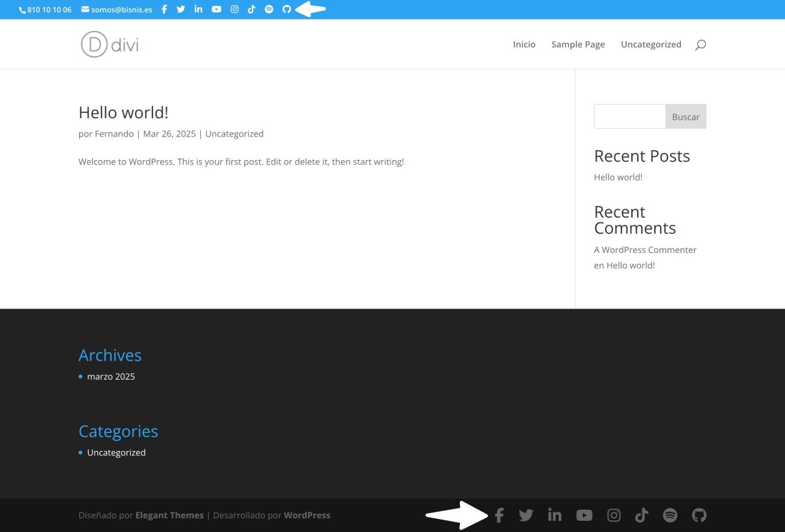
Task: Click the Instagram icon in the footer
Action: click(614, 515)
